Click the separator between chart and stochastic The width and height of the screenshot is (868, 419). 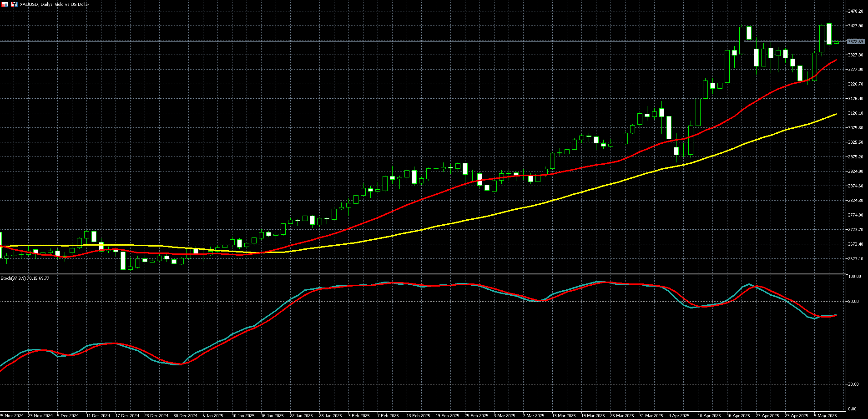[x=422, y=273]
